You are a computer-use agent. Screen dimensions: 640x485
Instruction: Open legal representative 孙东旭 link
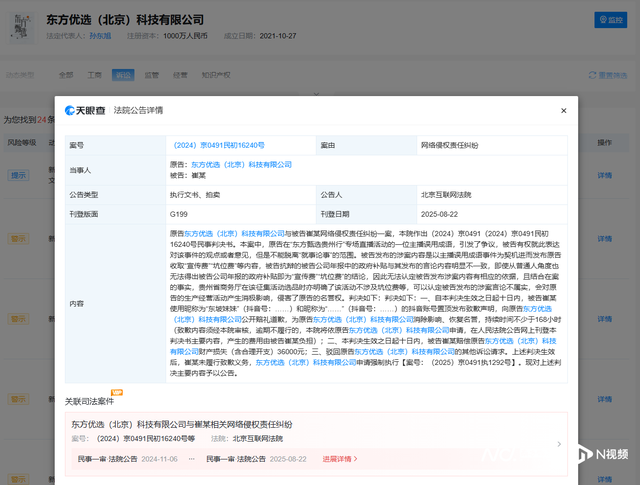coord(100,36)
